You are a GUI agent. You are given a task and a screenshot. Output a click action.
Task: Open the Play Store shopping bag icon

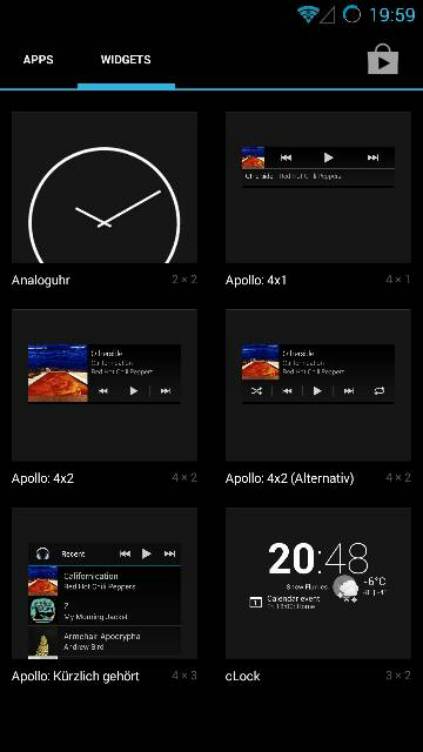(x=383, y=59)
